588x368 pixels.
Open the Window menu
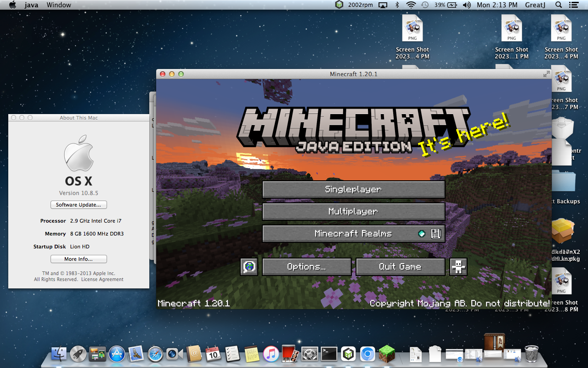[x=59, y=5]
